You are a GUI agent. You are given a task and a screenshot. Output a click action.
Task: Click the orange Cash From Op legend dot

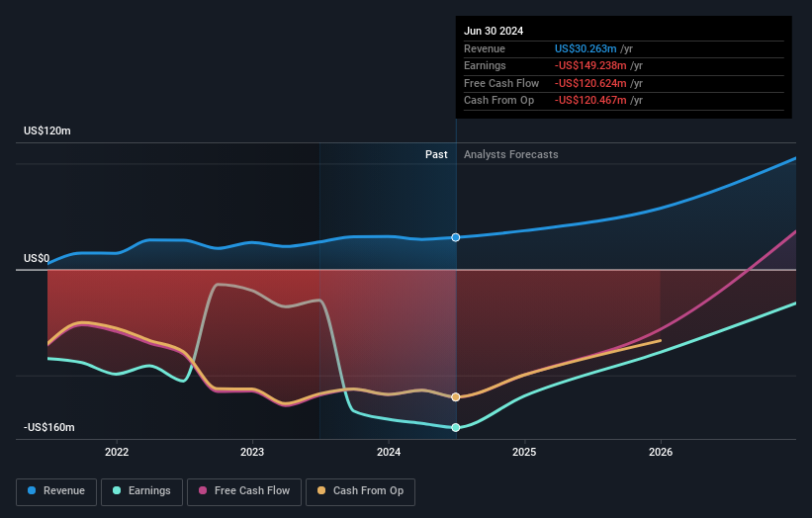[321, 490]
